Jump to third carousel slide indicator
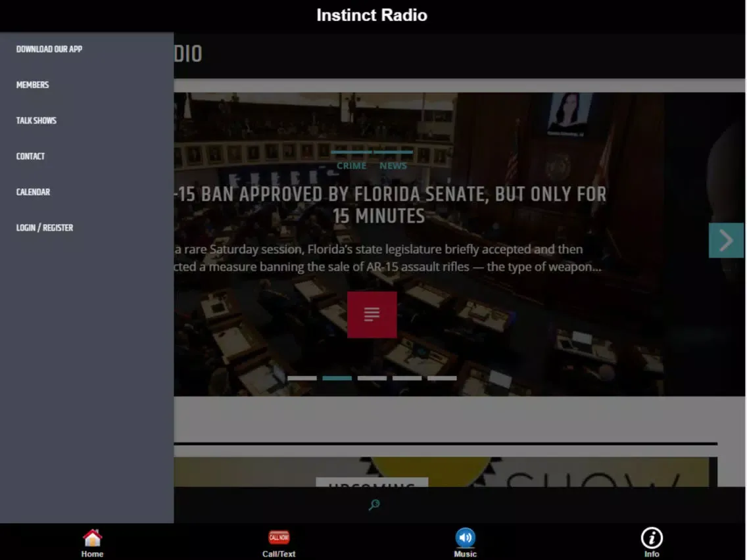Image resolution: width=747 pixels, height=560 pixels. tap(372, 378)
